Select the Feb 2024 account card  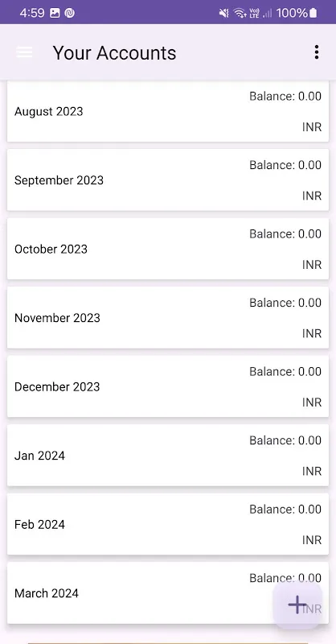[x=168, y=524]
